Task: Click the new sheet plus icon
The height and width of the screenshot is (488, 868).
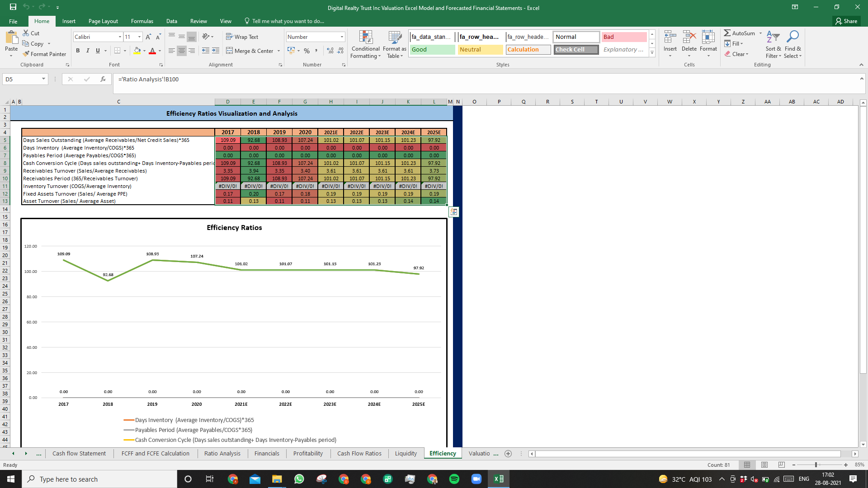Action: pyautogui.click(x=508, y=454)
